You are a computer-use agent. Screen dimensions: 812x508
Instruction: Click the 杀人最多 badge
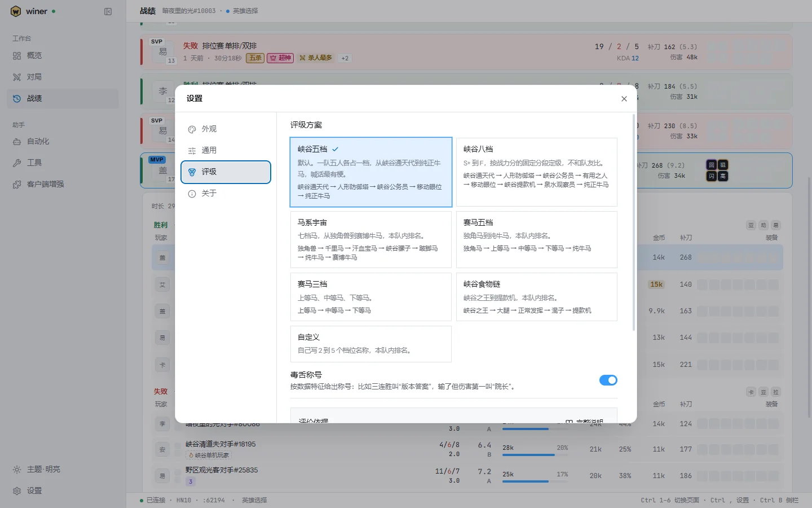click(316, 58)
